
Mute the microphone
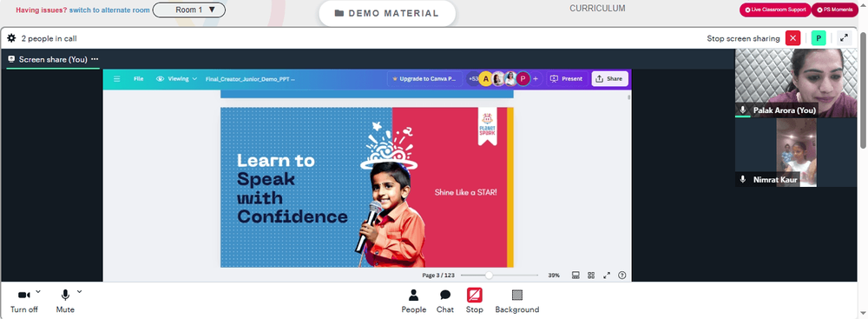point(65,301)
